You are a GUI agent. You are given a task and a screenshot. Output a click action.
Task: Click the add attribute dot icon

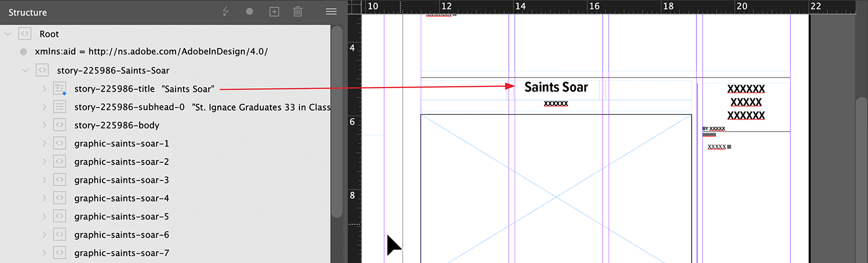250,12
